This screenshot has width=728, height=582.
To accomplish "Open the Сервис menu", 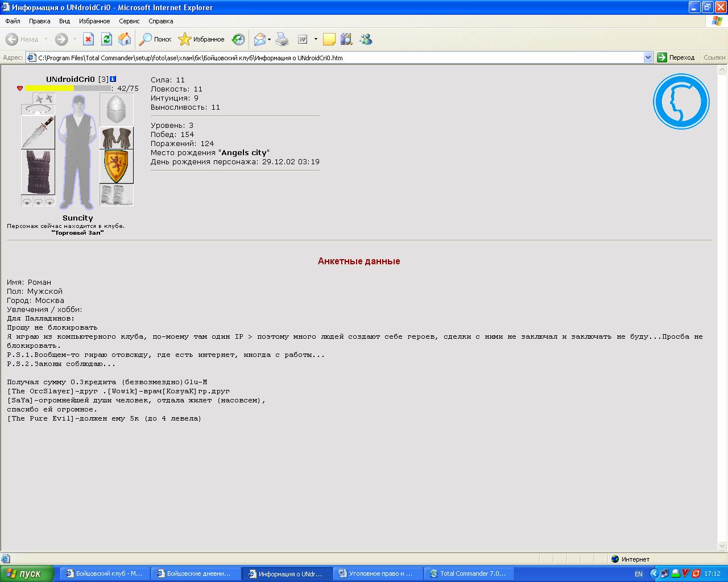I will (129, 21).
